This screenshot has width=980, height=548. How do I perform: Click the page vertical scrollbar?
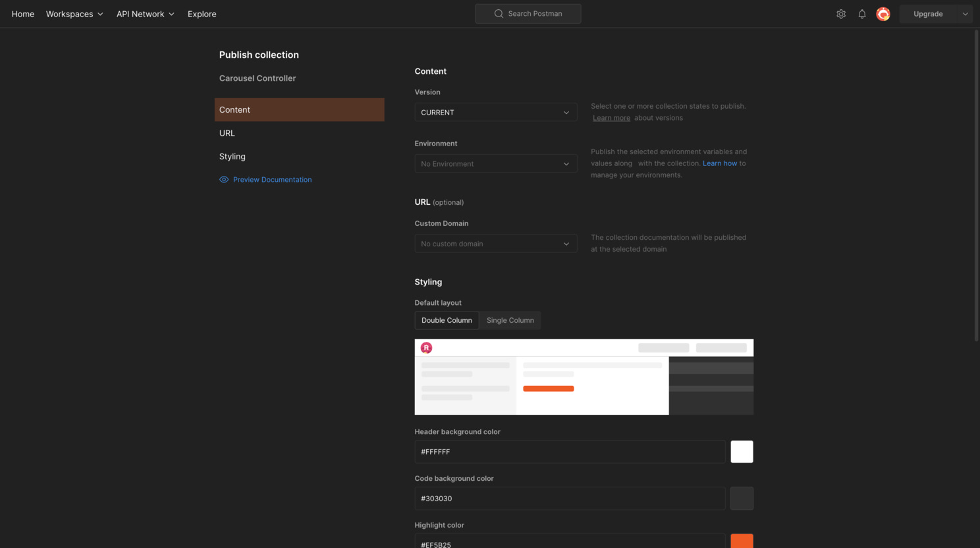tap(977, 185)
